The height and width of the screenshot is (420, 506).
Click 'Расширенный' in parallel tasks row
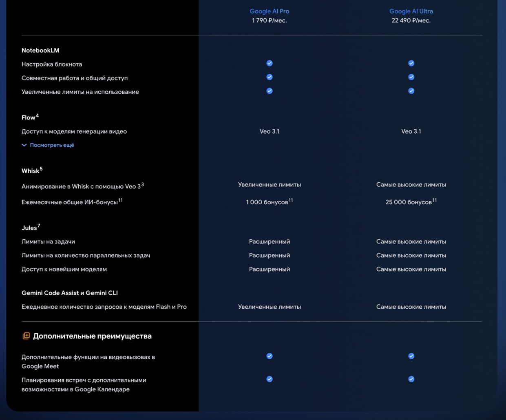(x=270, y=256)
